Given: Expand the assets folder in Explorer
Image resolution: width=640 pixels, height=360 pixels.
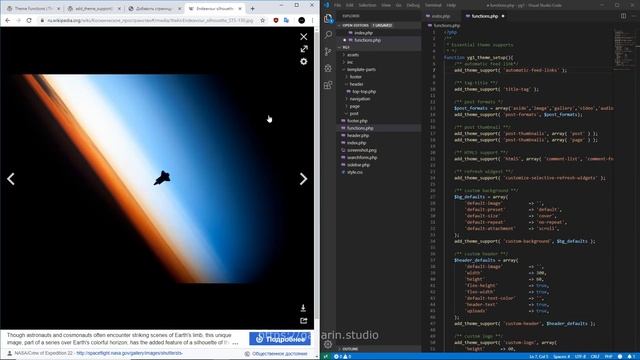Looking at the screenshot, I should pyautogui.click(x=353, y=55).
